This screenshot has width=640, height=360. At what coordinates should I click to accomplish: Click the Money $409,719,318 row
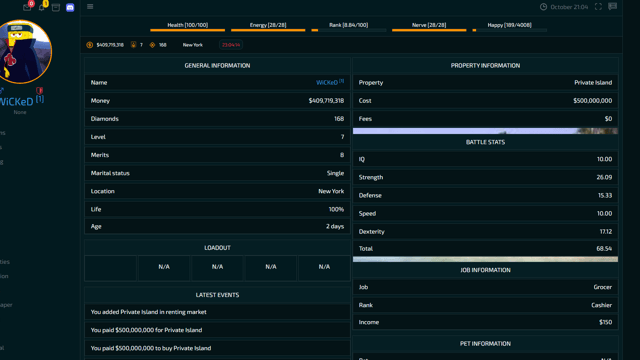pyautogui.click(x=217, y=100)
